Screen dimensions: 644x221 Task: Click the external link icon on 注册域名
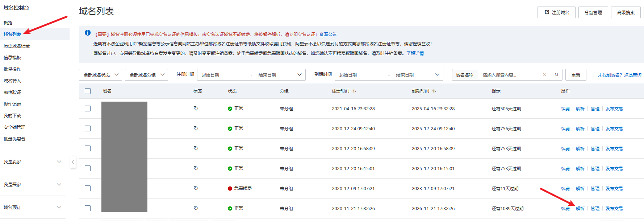point(547,12)
